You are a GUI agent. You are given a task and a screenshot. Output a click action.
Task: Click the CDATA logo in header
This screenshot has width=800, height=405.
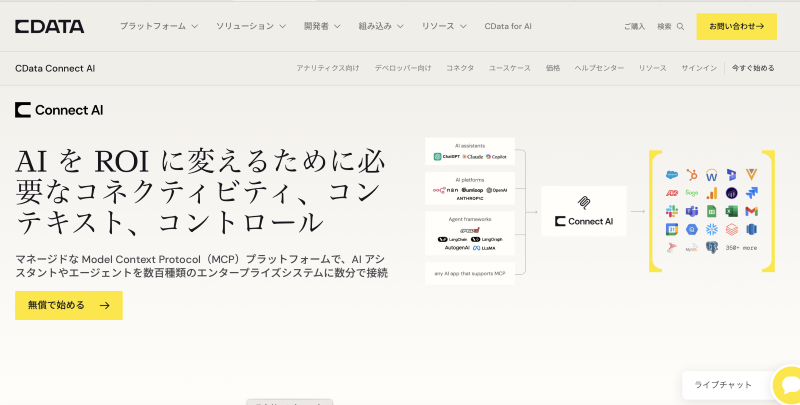pyautogui.click(x=49, y=27)
